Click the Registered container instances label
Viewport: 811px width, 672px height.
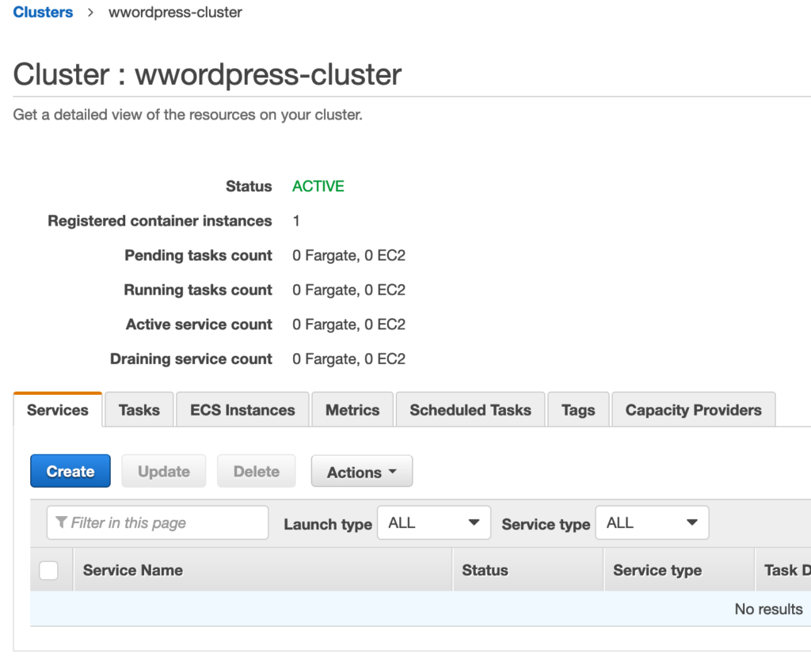tap(160, 221)
